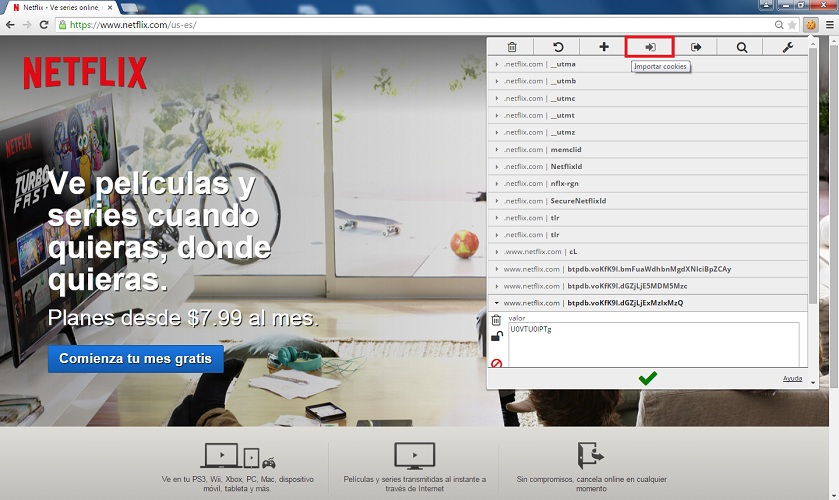The image size is (839, 500).
Task: Open the Ayuda link in cookie panel
Action: tap(792, 378)
